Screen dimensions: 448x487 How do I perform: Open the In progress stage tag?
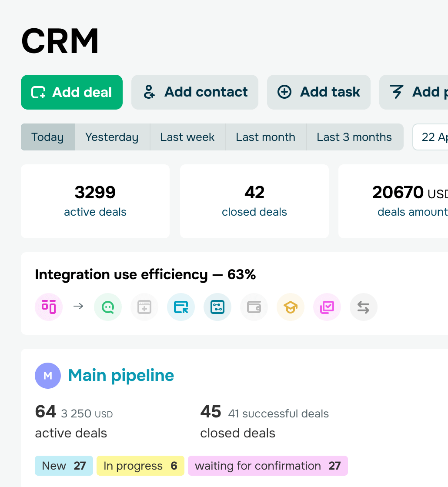140,466
